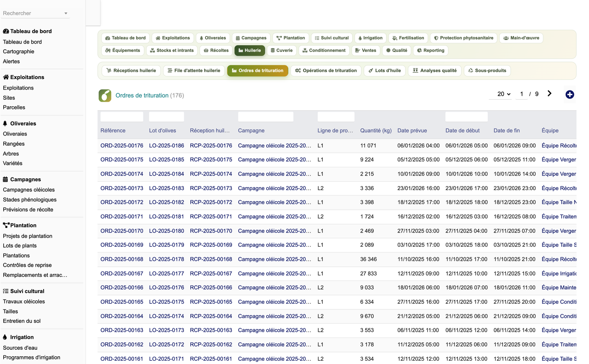This screenshot has height=364, width=589.
Task: Click the Opérations de trituration gears icon
Action: point(298,70)
